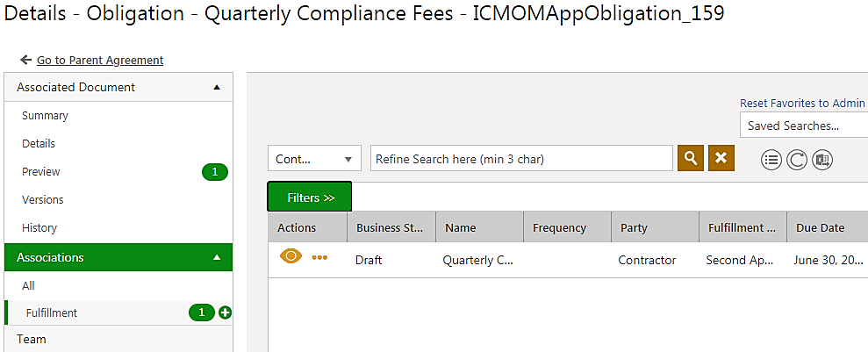
Task: Open the Cont... search field dropdown
Action: click(314, 159)
